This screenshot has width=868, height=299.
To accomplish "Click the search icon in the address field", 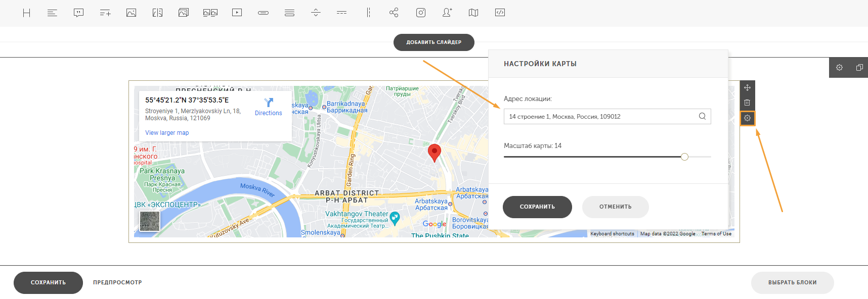I will pos(702,116).
